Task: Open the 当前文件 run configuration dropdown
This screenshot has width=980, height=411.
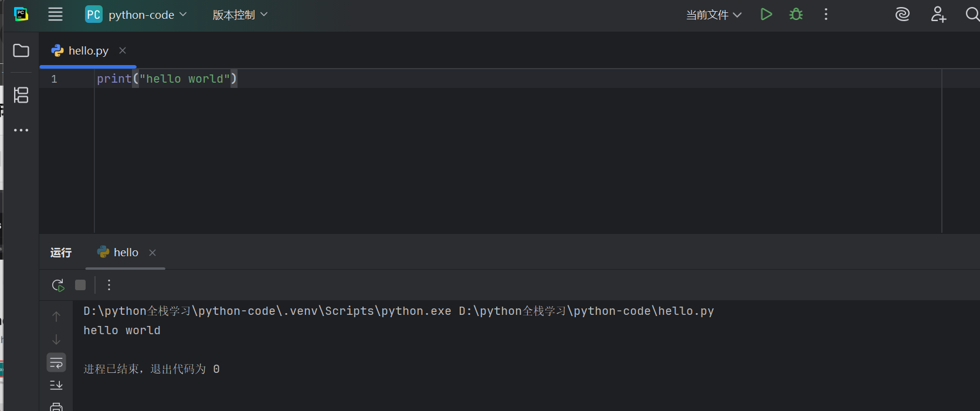Action: click(x=714, y=15)
